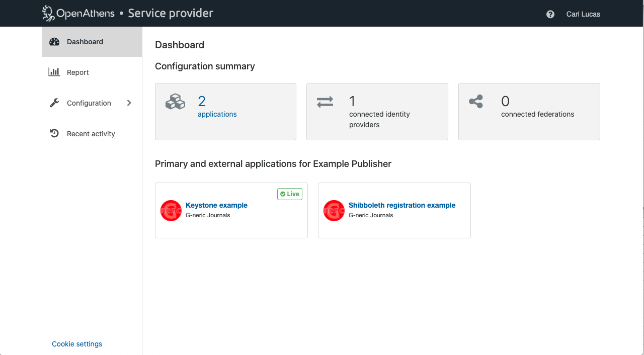Open the Carl Lucas user menu

tap(583, 14)
